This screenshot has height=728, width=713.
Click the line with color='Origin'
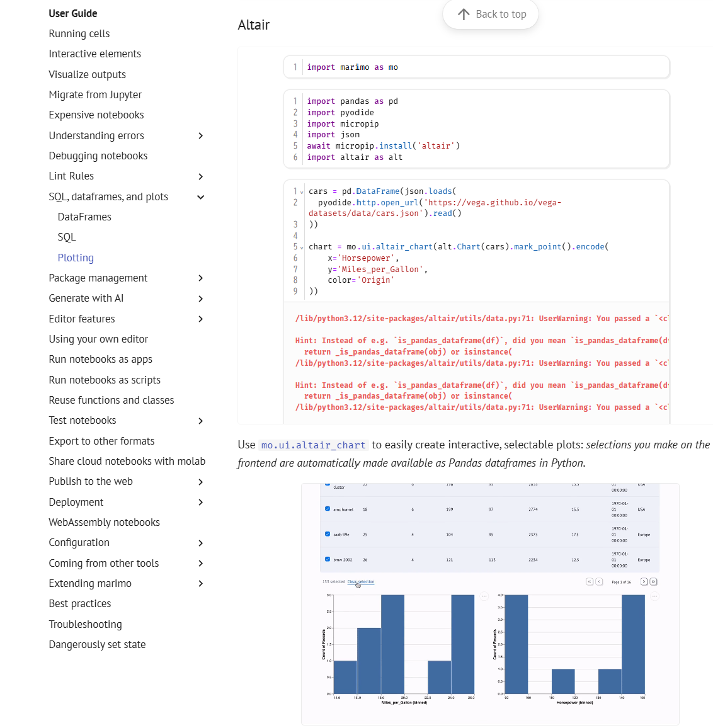coord(361,280)
